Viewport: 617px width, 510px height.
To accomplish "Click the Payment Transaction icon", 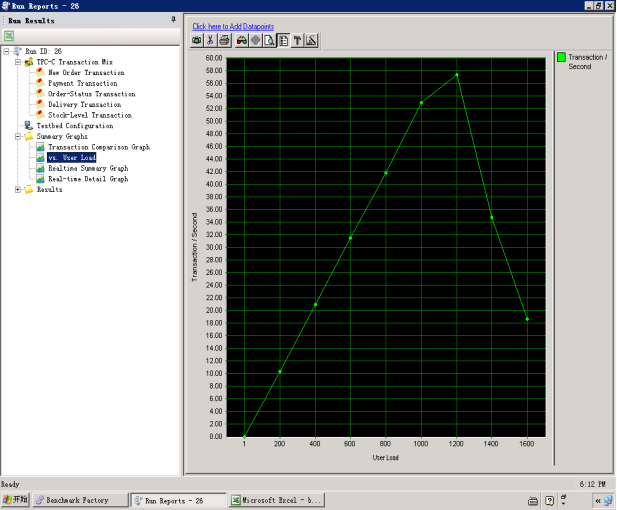I will pos(40,83).
